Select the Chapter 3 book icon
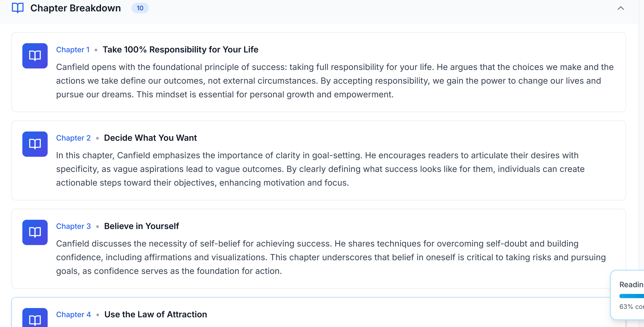This screenshot has width=644, height=327. point(35,232)
